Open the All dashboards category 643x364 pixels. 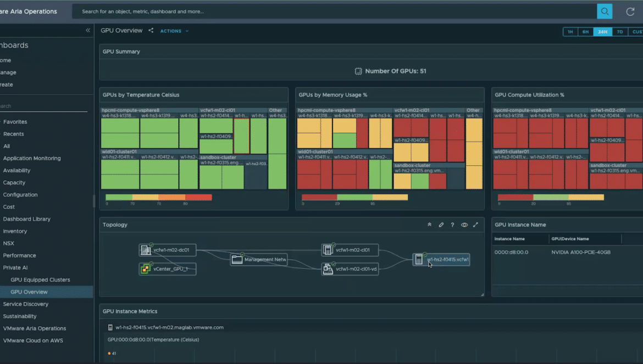(x=7, y=146)
